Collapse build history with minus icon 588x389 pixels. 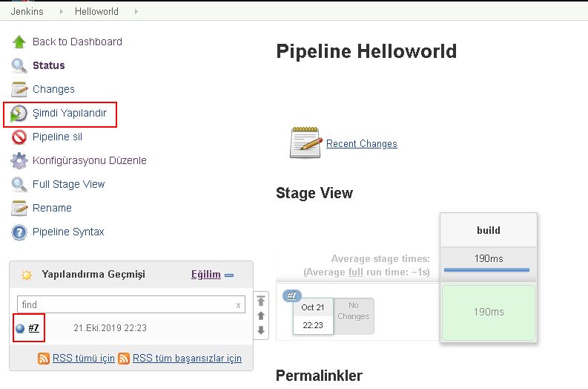pos(229,275)
